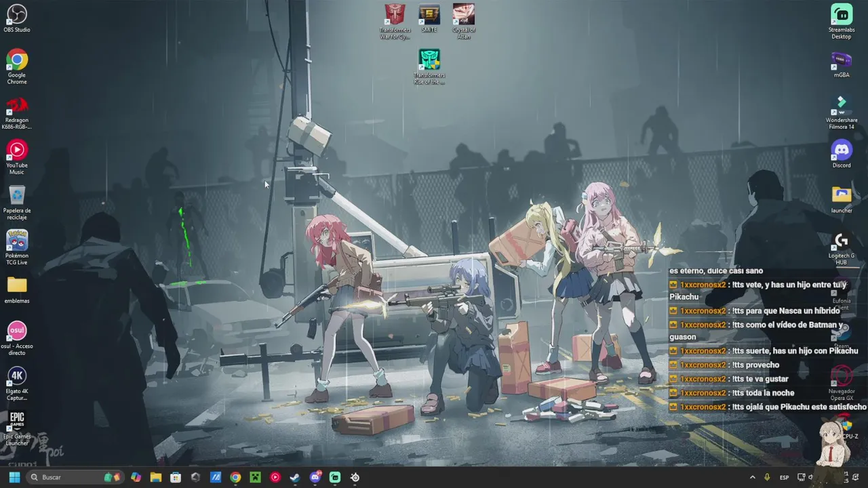The width and height of the screenshot is (868, 488).
Task: Open Discord with notification badge in taskbar
Action: 315,477
